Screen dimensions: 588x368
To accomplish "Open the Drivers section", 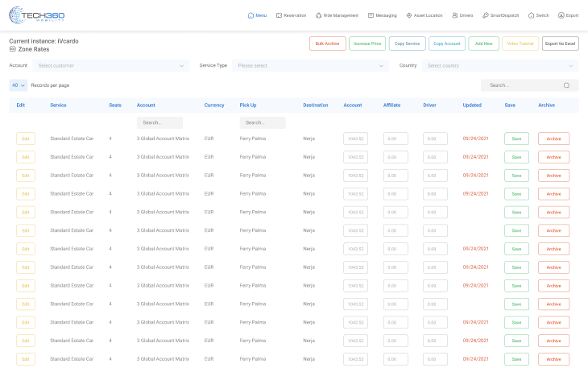I will coord(462,15).
